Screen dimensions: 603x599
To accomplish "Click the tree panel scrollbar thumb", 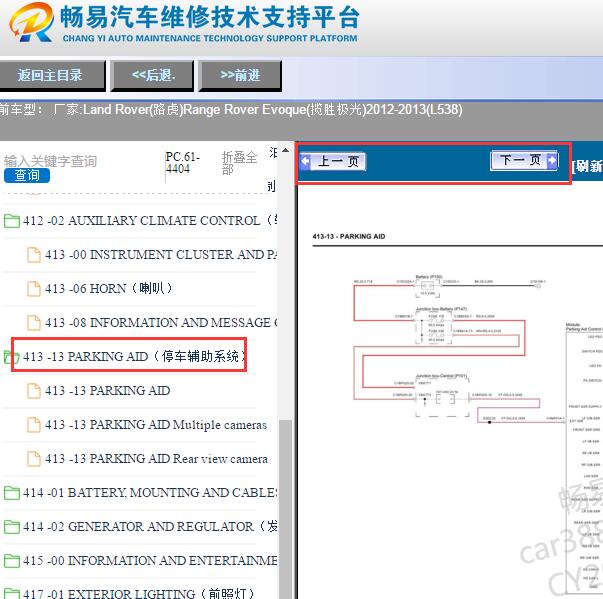I will point(285,509).
